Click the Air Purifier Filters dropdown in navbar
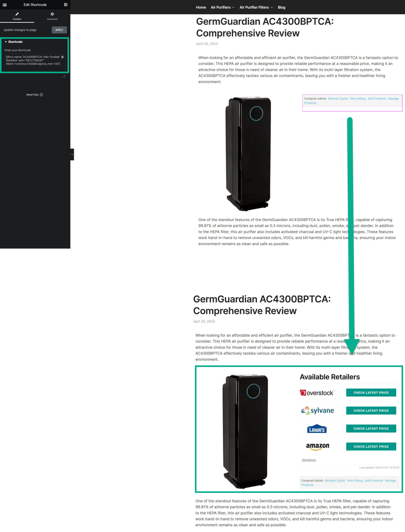The width and height of the screenshot is (405, 532). click(x=256, y=7)
